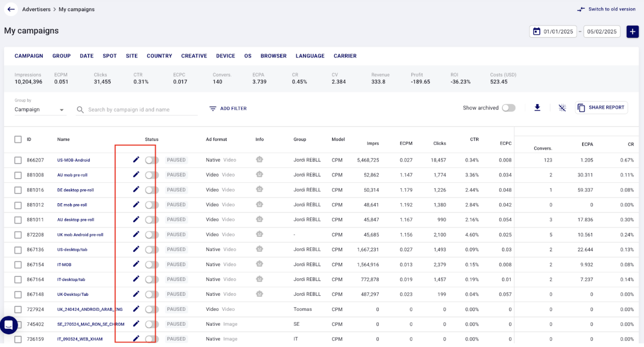Download the report with download icon

pyautogui.click(x=538, y=108)
